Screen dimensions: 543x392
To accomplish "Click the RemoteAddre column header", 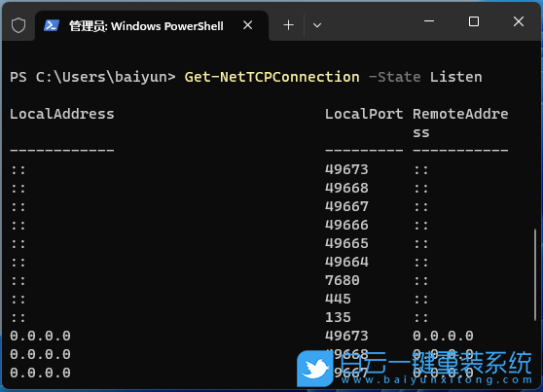I will (460, 114).
